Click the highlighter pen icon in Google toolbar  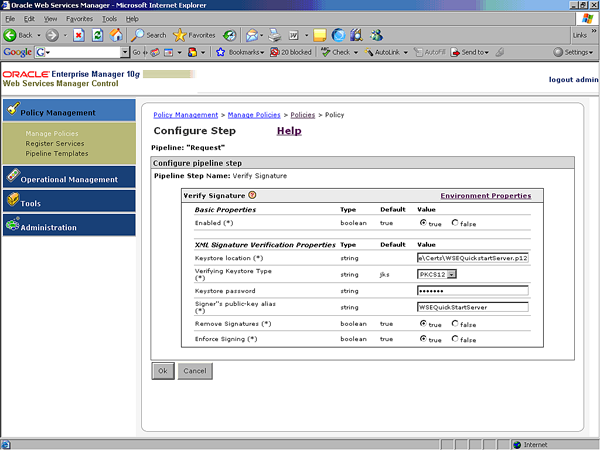click(x=499, y=52)
